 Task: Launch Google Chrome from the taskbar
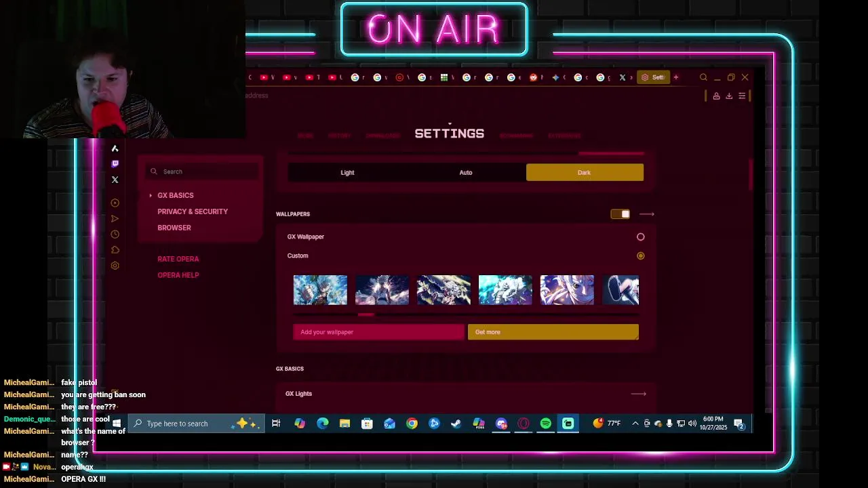click(412, 424)
